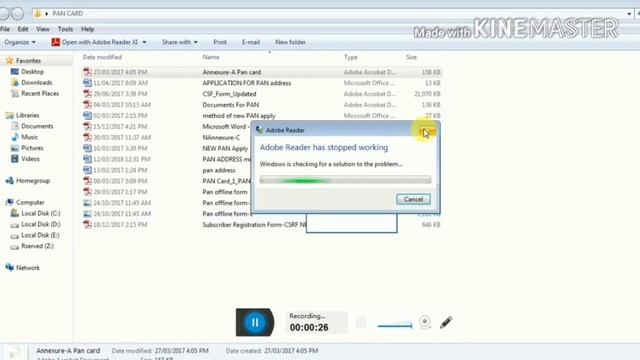The height and width of the screenshot is (360, 640).
Task: Open Desktop in Favorites
Action: tap(32, 72)
